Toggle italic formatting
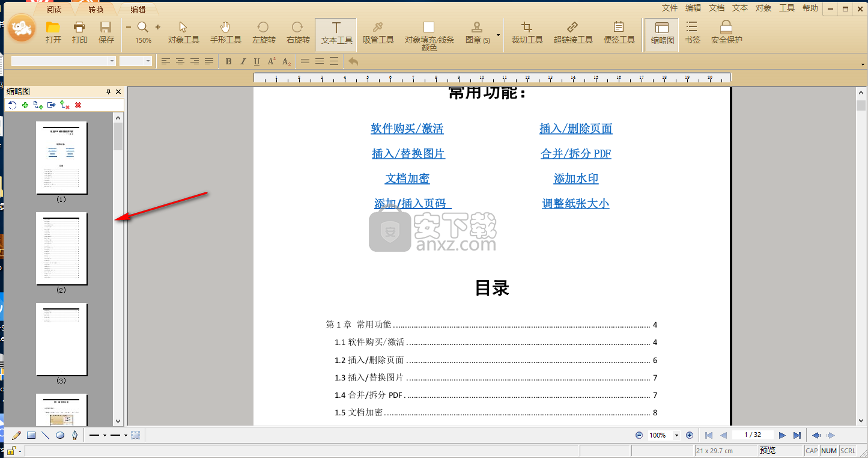This screenshot has width=868, height=458. [243, 61]
